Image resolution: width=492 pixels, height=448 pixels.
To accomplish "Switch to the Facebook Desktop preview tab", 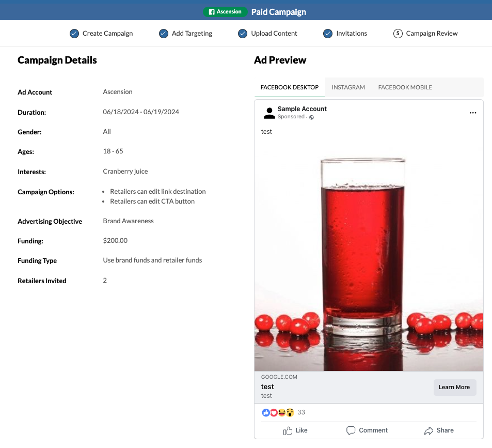I will (x=290, y=87).
